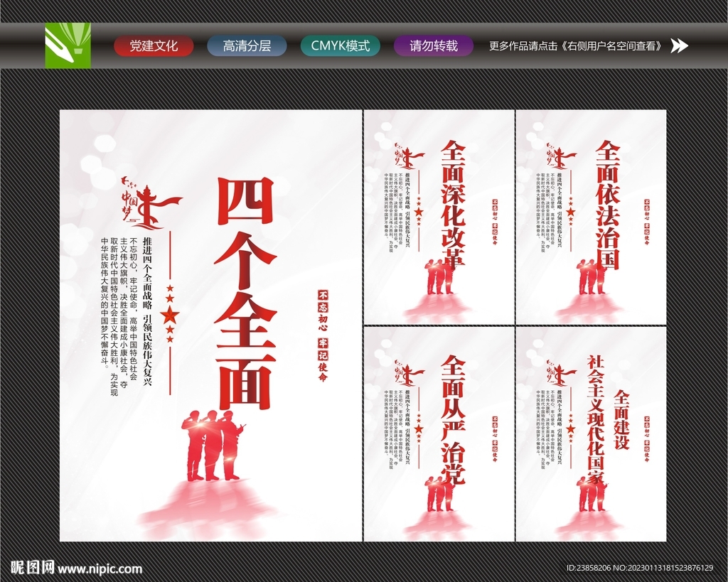Click the www.nipic.com watermark link
The height and width of the screenshot is (582, 728).
100,568
